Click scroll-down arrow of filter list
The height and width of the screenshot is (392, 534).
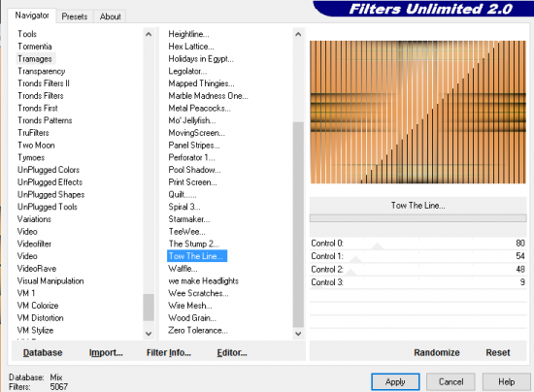298,334
